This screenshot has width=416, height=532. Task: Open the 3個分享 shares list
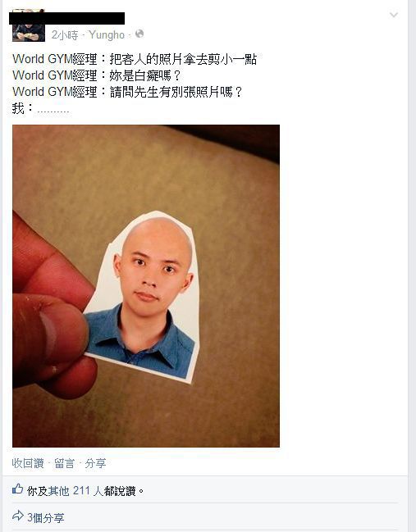[x=45, y=518]
